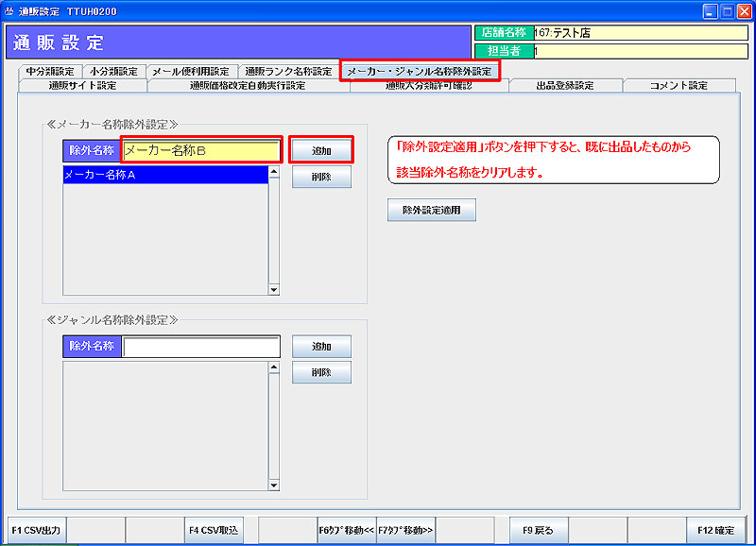Maximize the 通販設定 window
Viewport: 756px width, 546px height.
(x=727, y=11)
